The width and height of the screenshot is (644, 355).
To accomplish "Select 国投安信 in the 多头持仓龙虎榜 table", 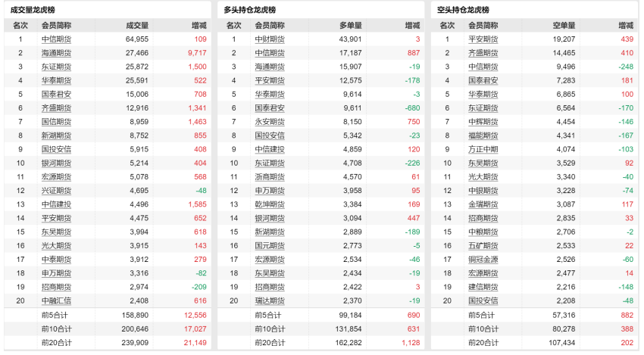I will click(x=270, y=135).
